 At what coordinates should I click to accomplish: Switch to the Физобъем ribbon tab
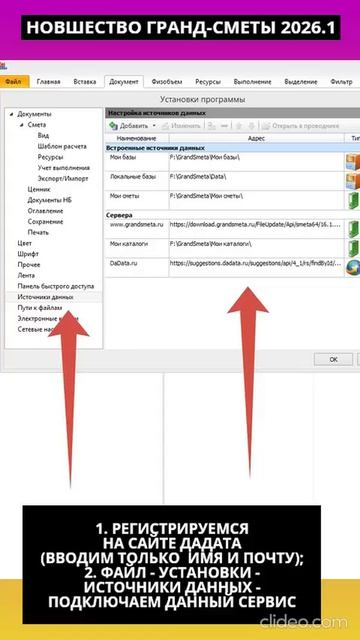167,82
